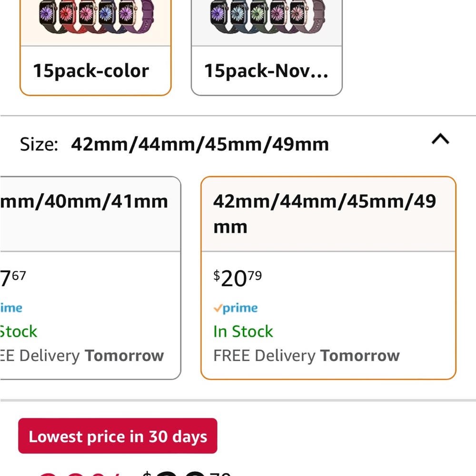Tap the selected size value 42mm/44mm/45mm/49mm heading
The height and width of the screenshot is (476, 476).
200,144
